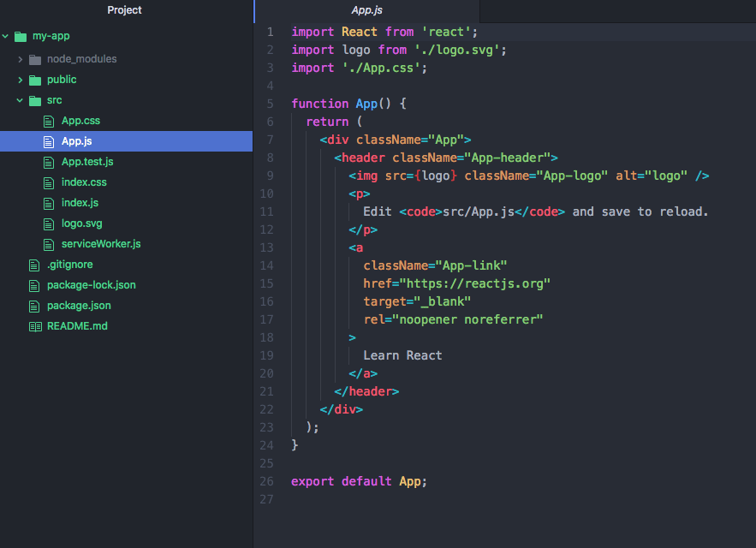The height and width of the screenshot is (548, 756).
Task: Collapse the my-app project tree
Action: (6, 36)
